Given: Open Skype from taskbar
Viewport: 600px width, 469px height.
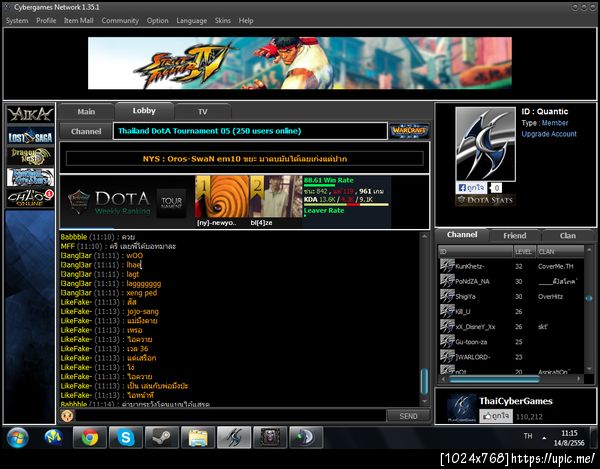Looking at the screenshot, I should click(x=126, y=438).
